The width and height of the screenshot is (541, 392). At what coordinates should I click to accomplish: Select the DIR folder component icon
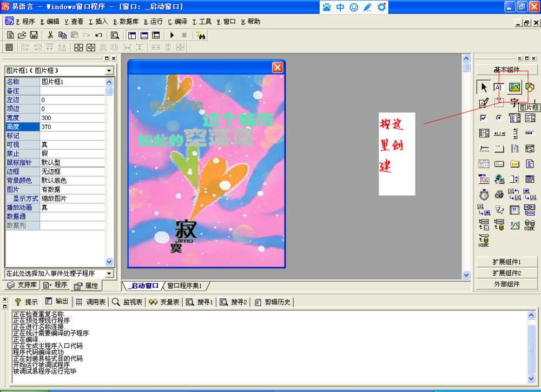514,164
